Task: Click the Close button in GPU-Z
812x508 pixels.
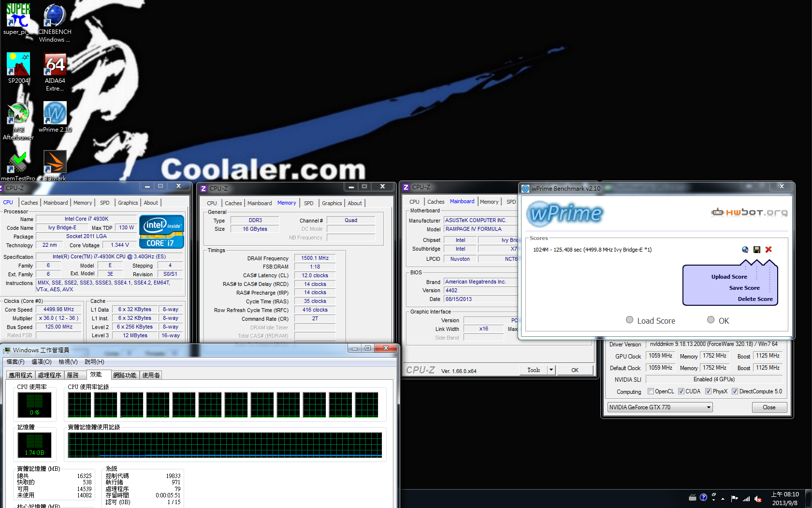Action: [x=769, y=407]
